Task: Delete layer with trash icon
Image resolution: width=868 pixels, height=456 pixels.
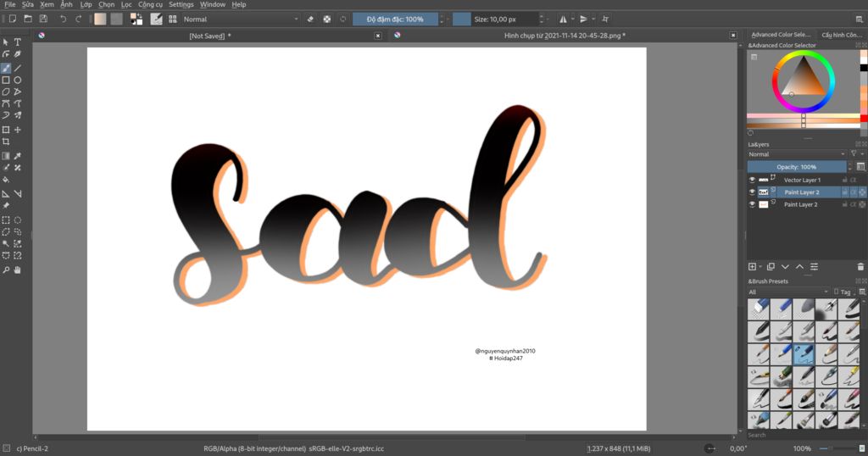Action: pos(860,267)
